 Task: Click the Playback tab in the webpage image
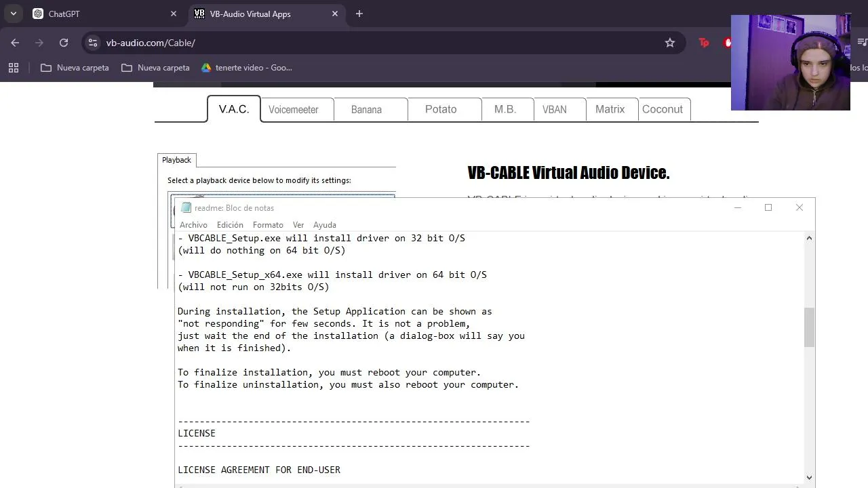176,160
